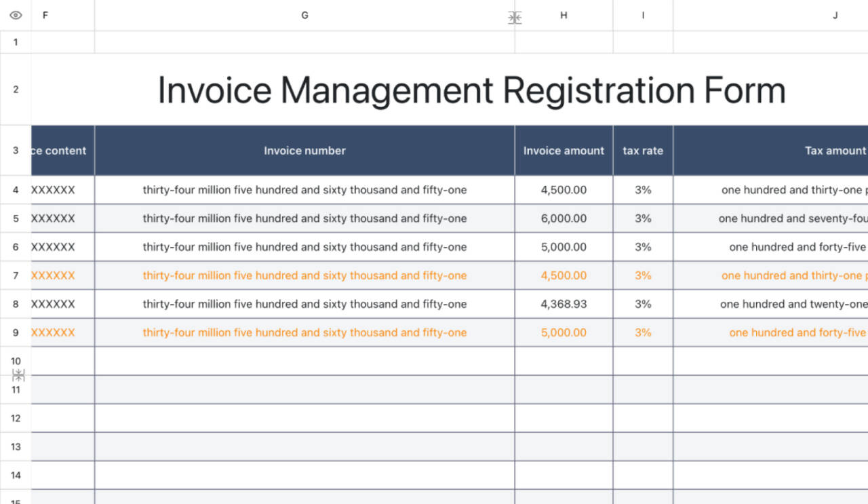This screenshot has height=504, width=868.
Task: Select the orange XXXXXX cell in row 9
Action: 63,332
